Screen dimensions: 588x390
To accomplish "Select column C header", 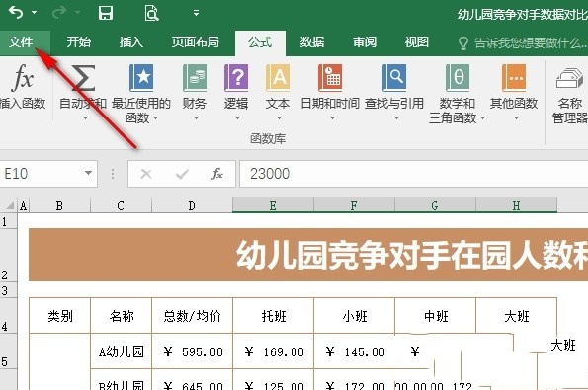I will (121, 205).
